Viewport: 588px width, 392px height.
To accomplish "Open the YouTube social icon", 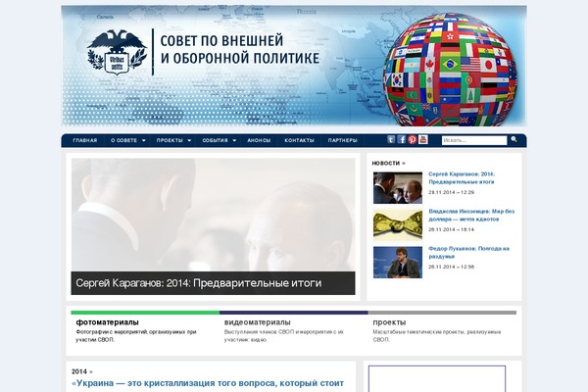I will pos(423,139).
